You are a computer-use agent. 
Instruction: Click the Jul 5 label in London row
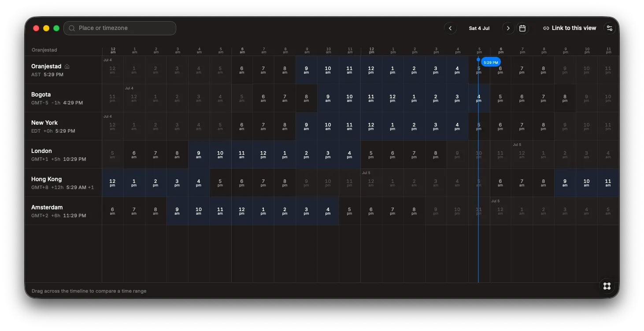(517, 145)
